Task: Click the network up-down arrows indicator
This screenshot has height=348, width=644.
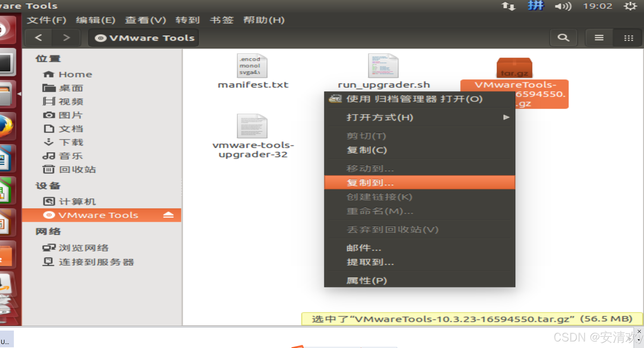Action: (x=508, y=6)
